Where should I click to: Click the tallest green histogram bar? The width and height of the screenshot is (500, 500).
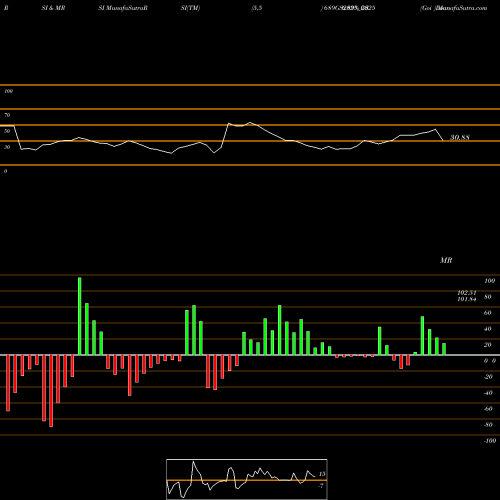point(80,316)
